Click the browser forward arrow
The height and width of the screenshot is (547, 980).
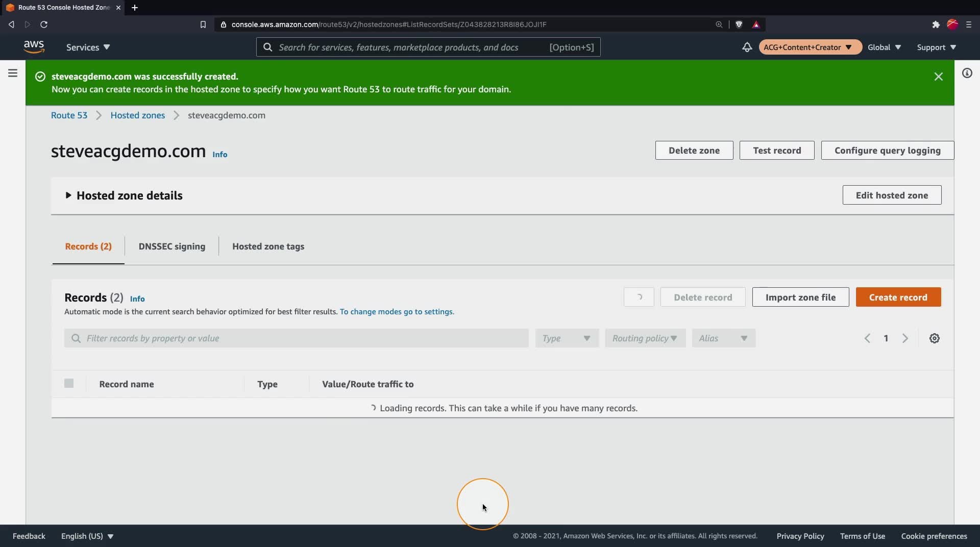(28, 24)
